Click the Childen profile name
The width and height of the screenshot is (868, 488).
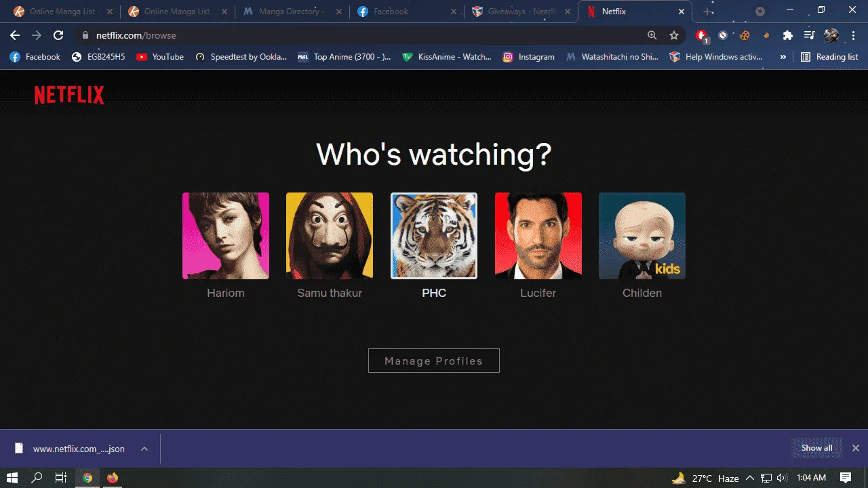coord(642,293)
